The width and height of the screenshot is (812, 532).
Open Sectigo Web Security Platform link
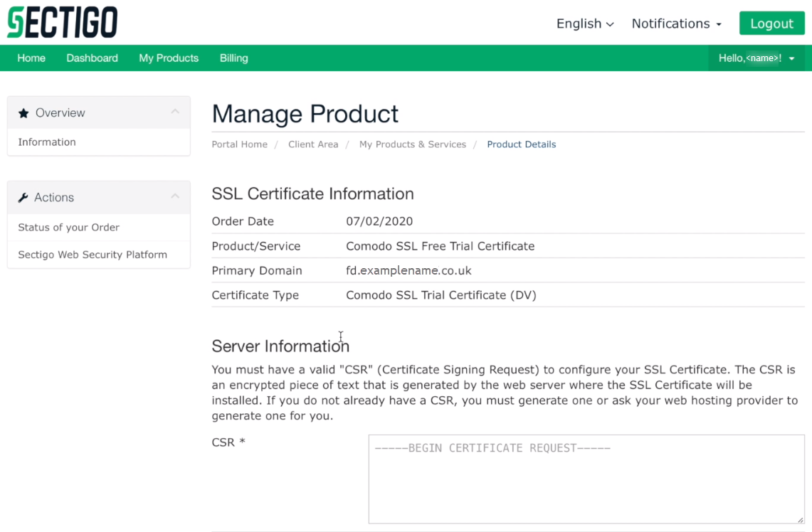[93, 255]
